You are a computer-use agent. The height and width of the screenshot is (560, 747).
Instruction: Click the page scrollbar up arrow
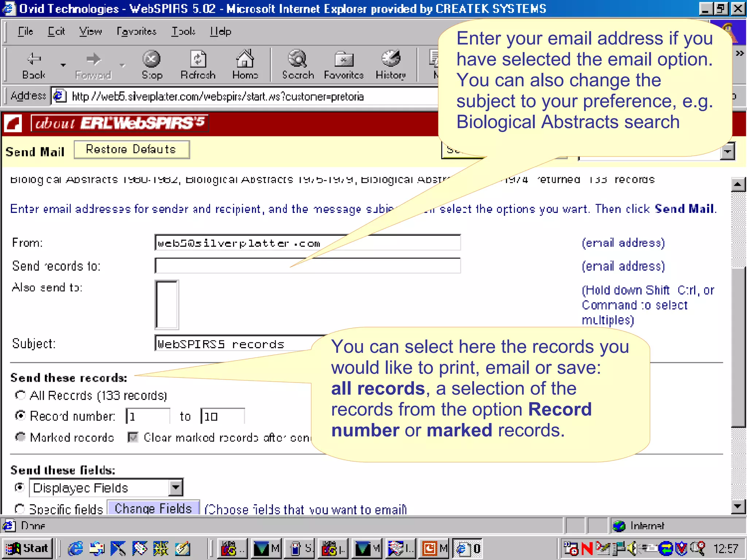(x=738, y=184)
